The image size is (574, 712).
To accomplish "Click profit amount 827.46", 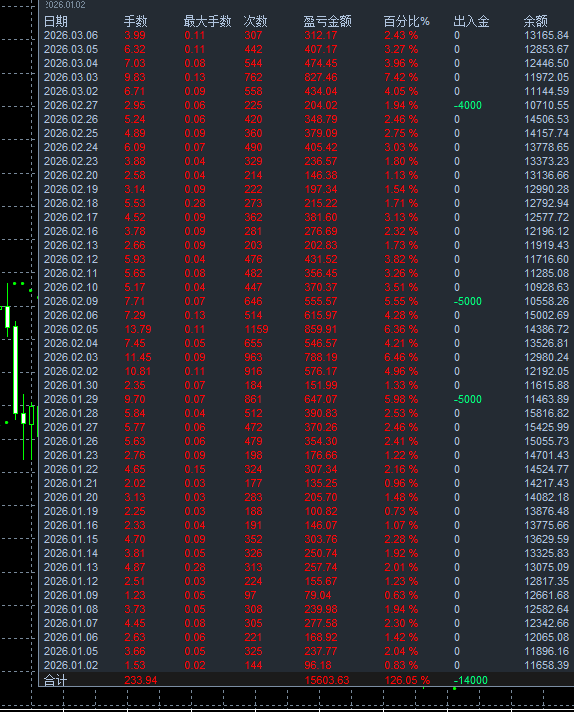I will [x=321, y=77].
